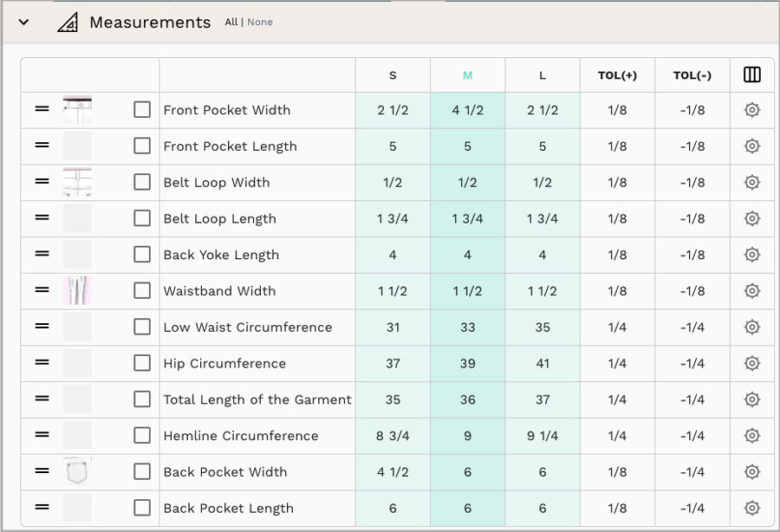Open the Belt Loop Width thumbnail image

point(77,182)
